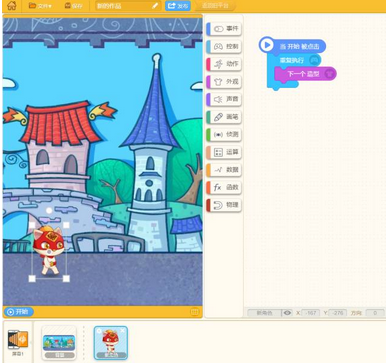
Task: Open the 事件 events block category
Action: click(224, 29)
